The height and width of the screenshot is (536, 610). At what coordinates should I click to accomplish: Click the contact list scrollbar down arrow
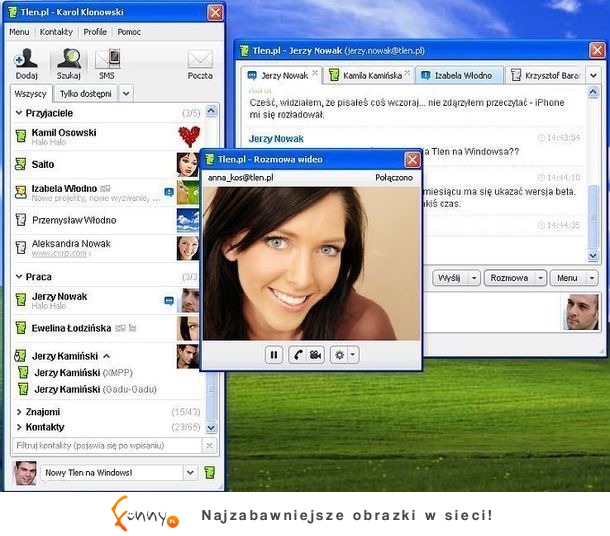[x=211, y=428]
